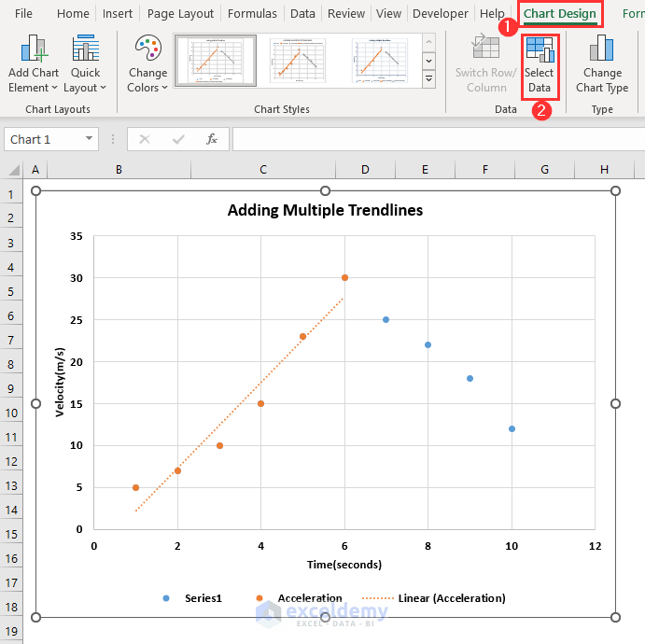Click the orange data point at 30
The image size is (645, 644).
344,278
